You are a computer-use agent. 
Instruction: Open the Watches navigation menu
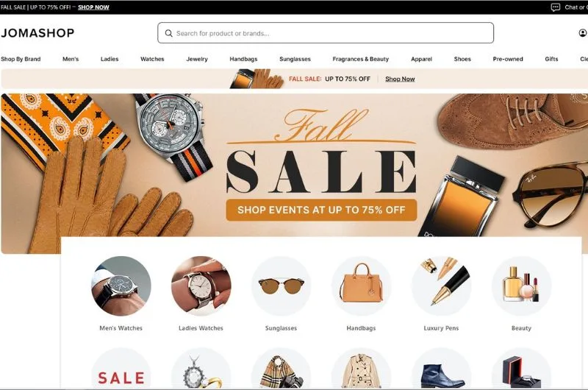click(x=152, y=59)
